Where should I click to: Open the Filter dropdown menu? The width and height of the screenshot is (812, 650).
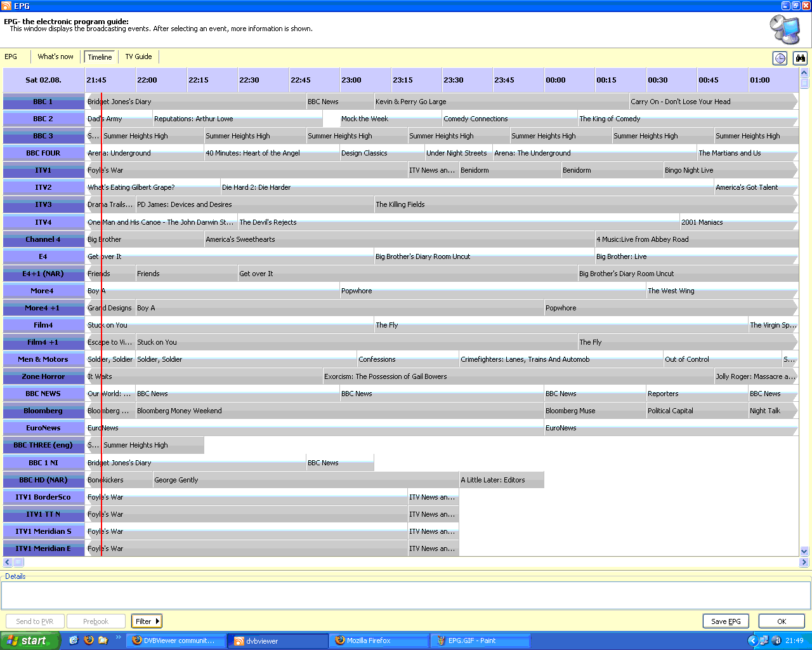(147, 621)
